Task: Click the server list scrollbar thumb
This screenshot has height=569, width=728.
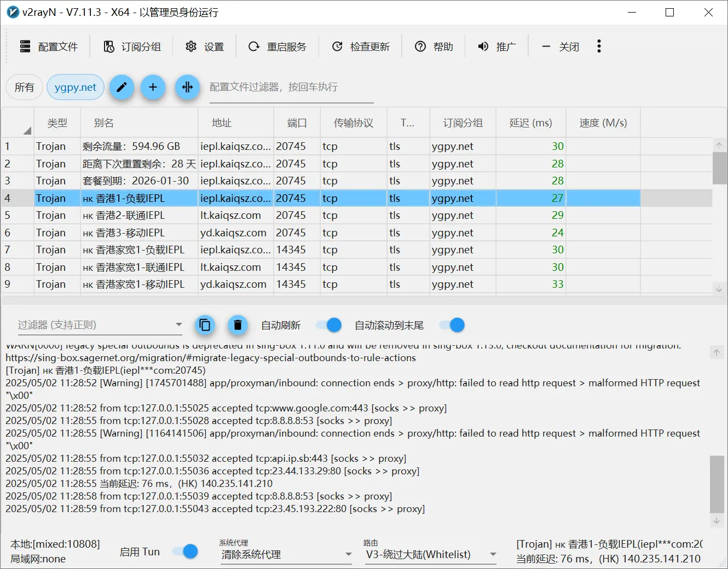Action: pos(719,169)
